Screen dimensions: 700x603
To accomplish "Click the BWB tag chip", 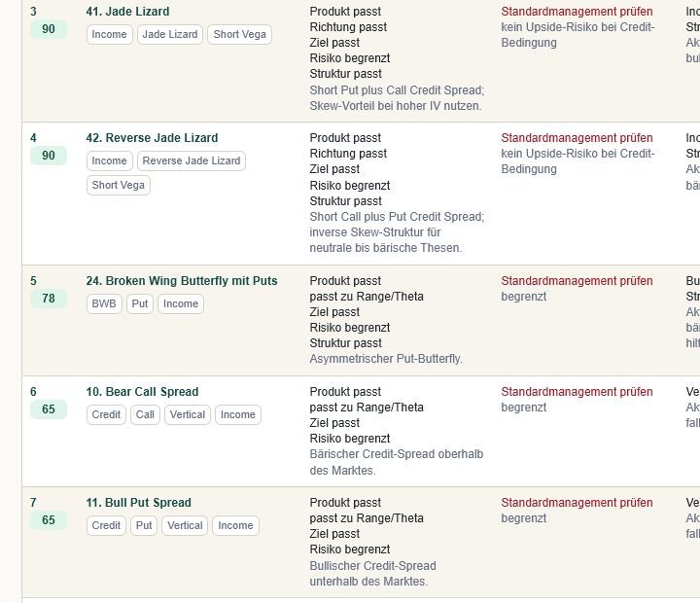I will (x=104, y=303).
